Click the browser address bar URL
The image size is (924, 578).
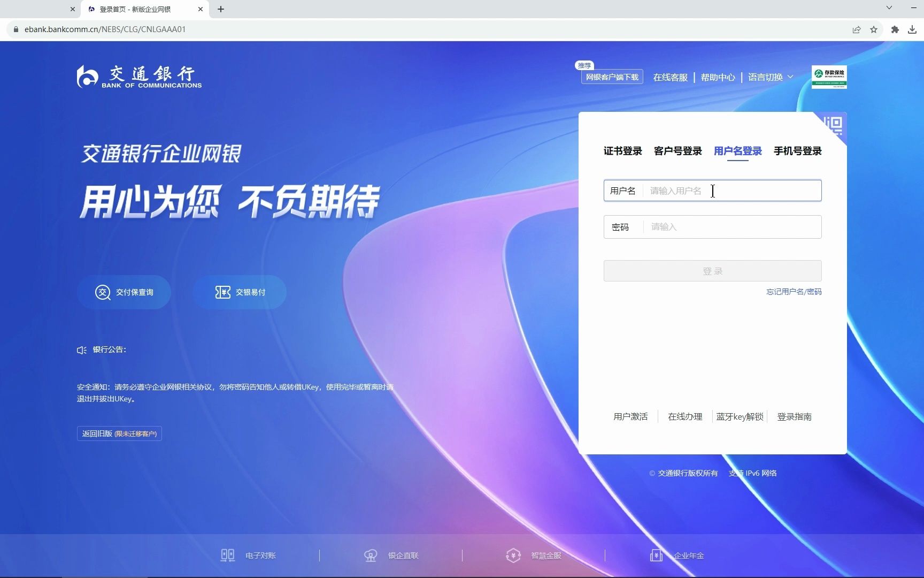(x=105, y=29)
